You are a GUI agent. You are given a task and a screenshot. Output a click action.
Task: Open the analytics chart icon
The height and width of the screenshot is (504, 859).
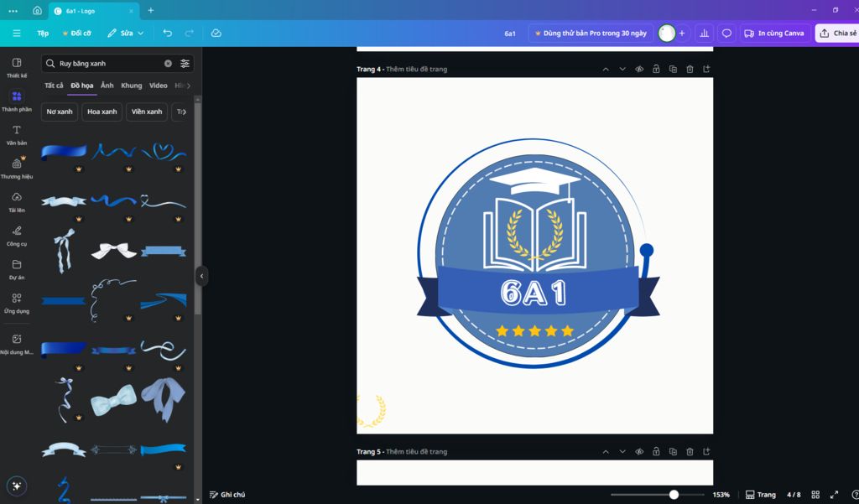704,34
